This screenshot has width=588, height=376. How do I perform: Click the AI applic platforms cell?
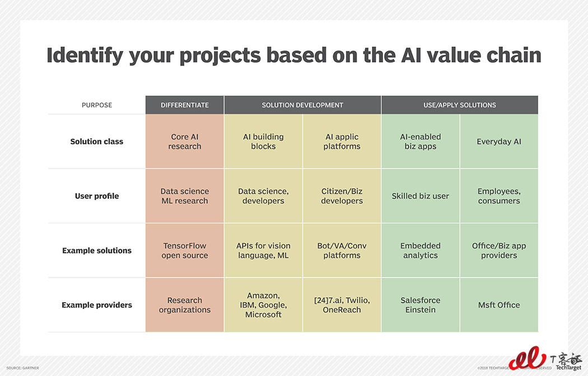(342, 141)
